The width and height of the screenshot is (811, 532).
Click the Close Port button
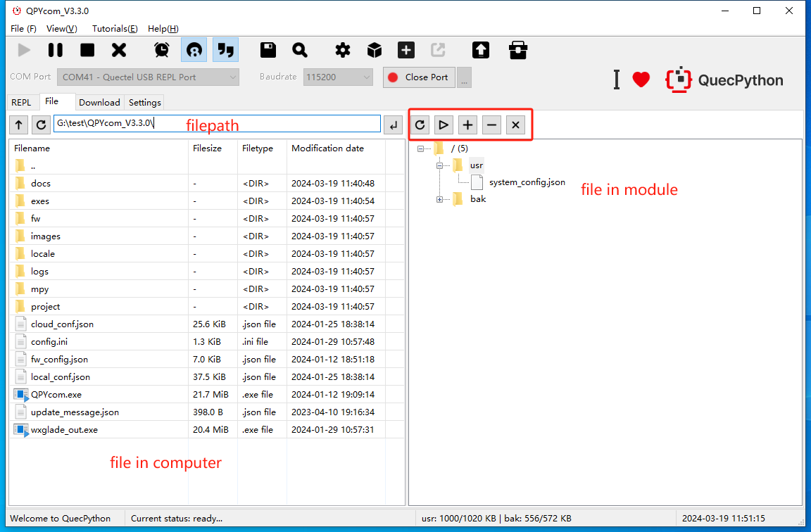(x=419, y=77)
